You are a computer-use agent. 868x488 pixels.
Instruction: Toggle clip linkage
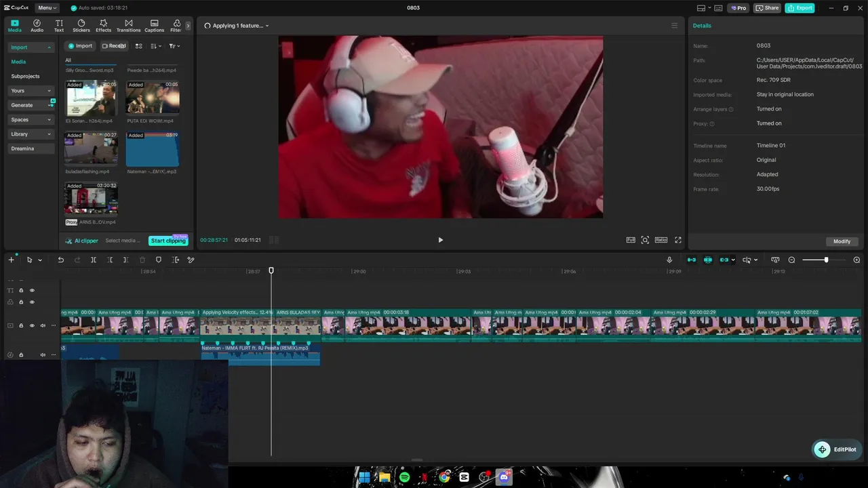(x=724, y=260)
